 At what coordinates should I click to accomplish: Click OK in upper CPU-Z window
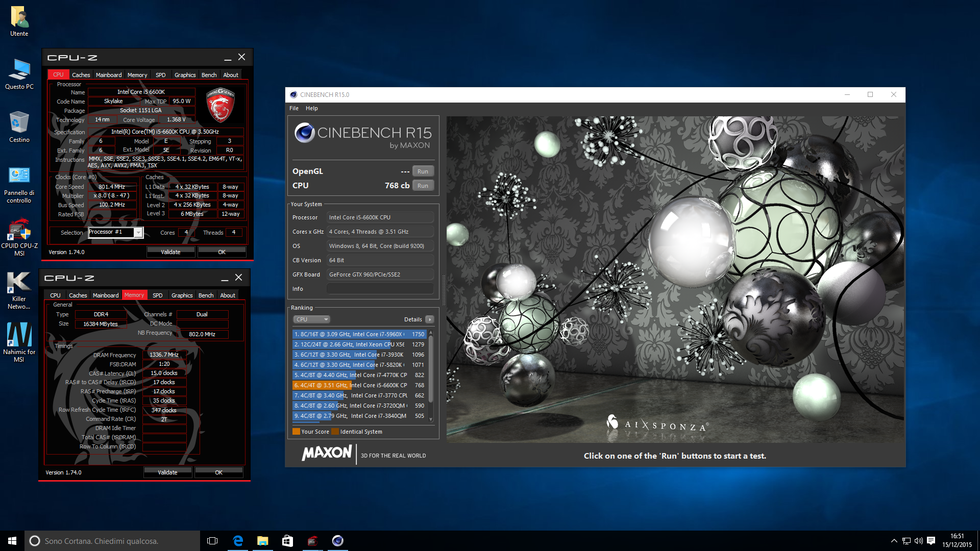pos(222,252)
